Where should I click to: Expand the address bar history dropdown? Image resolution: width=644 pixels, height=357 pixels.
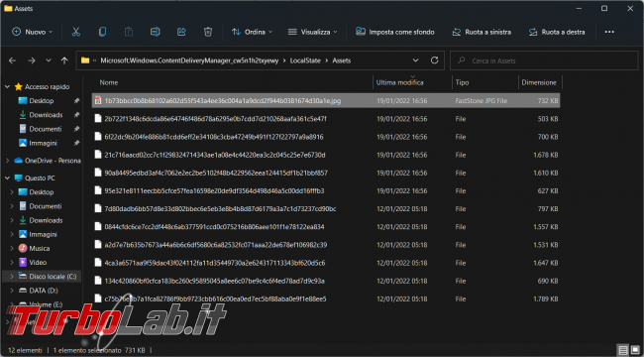pos(416,60)
